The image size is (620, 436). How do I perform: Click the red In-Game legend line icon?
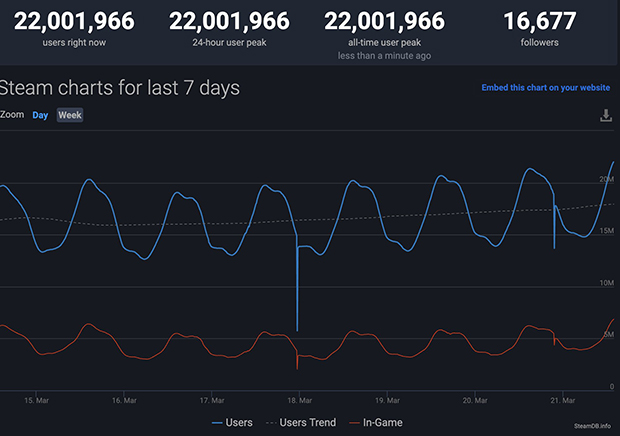tap(354, 423)
